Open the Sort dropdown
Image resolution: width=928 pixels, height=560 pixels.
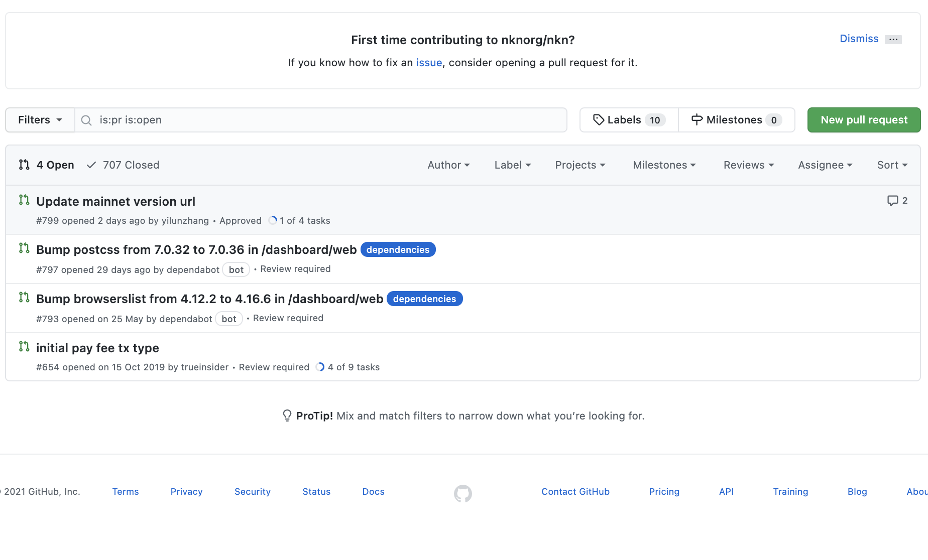[x=892, y=165]
